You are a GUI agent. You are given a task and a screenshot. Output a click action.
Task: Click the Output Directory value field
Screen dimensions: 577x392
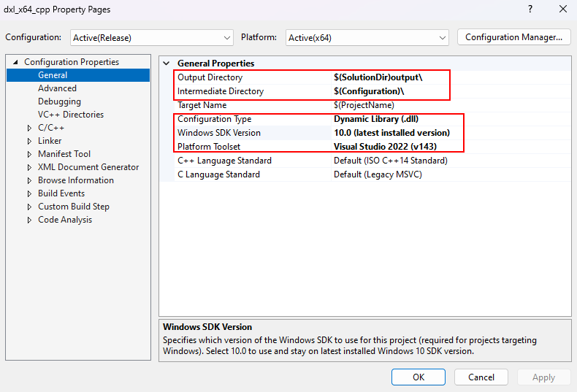pyautogui.click(x=387, y=77)
